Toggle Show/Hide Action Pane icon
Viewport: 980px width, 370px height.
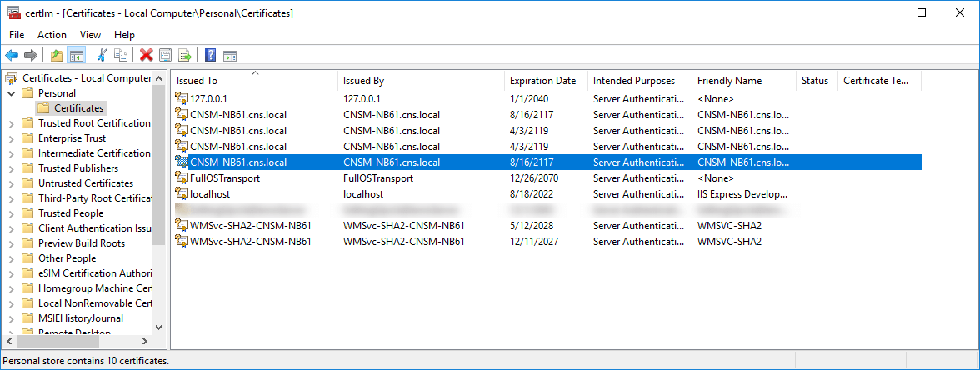(229, 56)
